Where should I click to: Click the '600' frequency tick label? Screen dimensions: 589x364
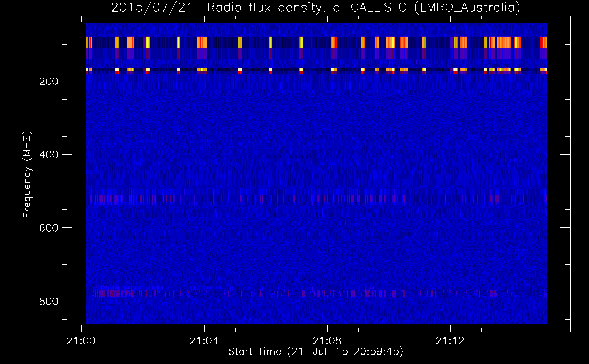[x=49, y=228]
